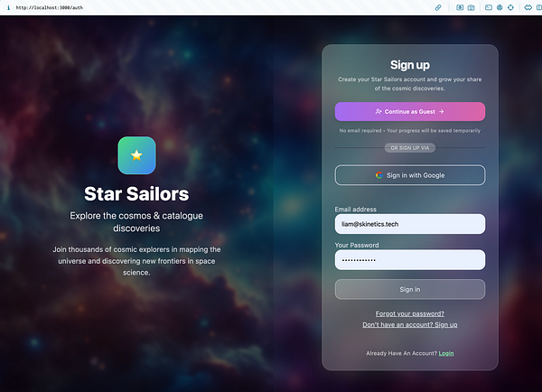
Task: Open Don't have an account? Sign up link
Action: pyautogui.click(x=410, y=324)
